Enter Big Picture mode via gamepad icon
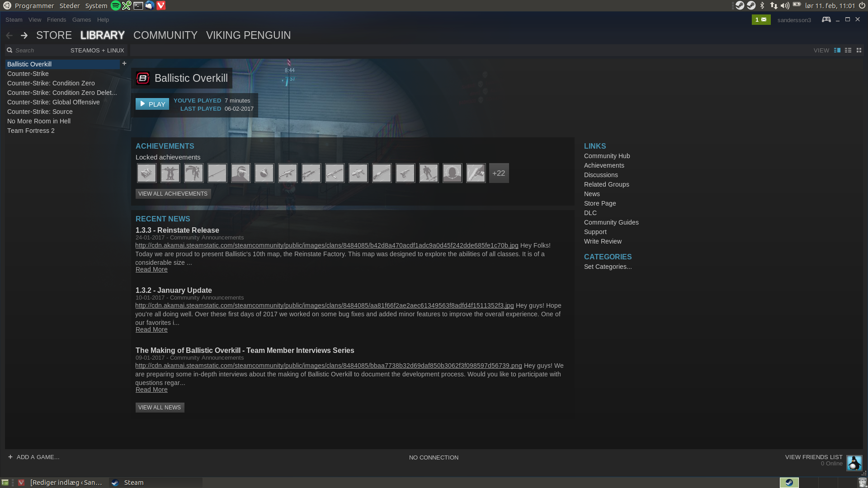The height and width of the screenshot is (488, 868). (826, 19)
